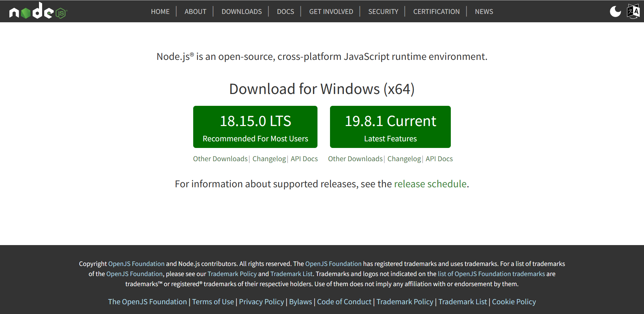Open the ABOUT nav item
The image size is (644, 314).
195,11
